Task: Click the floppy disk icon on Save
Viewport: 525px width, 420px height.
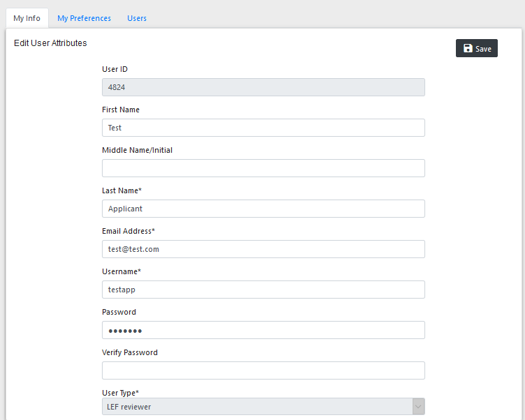Action: [468, 48]
